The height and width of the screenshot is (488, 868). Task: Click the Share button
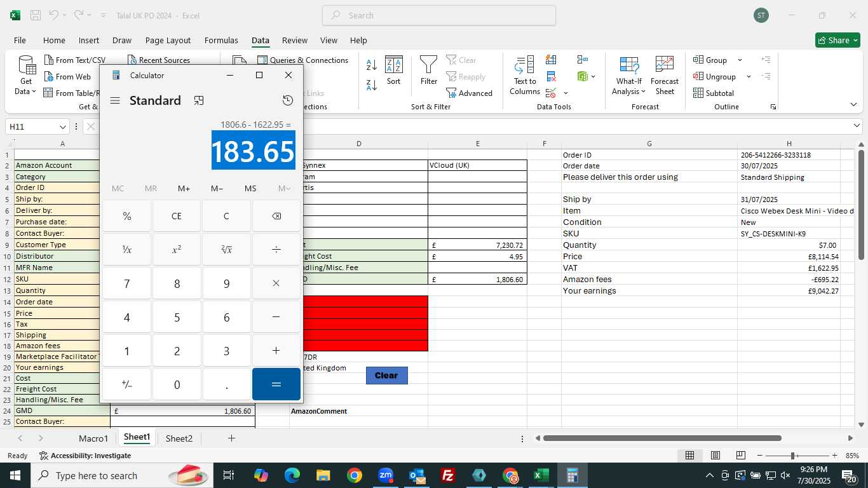click(x=837, y=40)
